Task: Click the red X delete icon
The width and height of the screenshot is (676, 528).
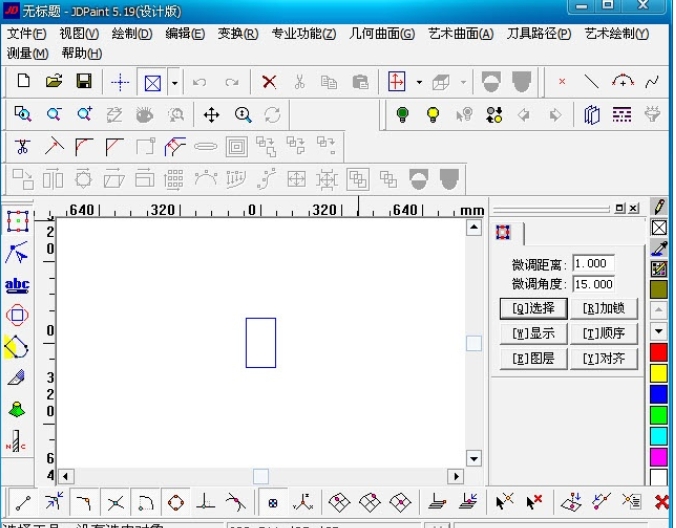Action: click(x=269, y=82)
